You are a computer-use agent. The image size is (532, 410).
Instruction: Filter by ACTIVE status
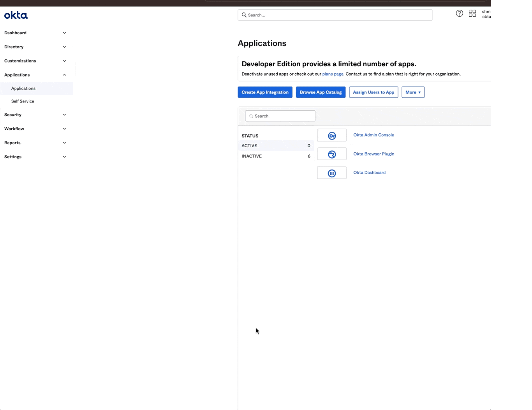(276, 146)
